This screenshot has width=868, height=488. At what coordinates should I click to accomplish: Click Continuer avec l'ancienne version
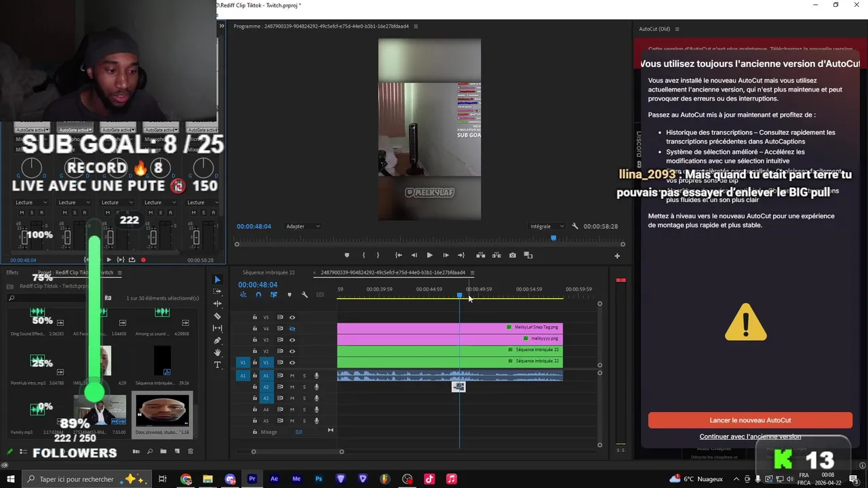click(x=750, y=436)
